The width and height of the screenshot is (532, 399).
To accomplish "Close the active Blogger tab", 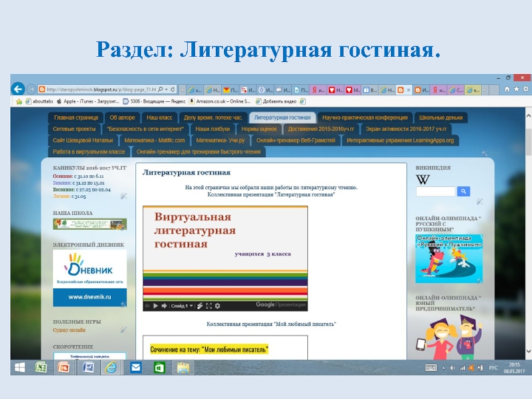I will click(408, 90).
